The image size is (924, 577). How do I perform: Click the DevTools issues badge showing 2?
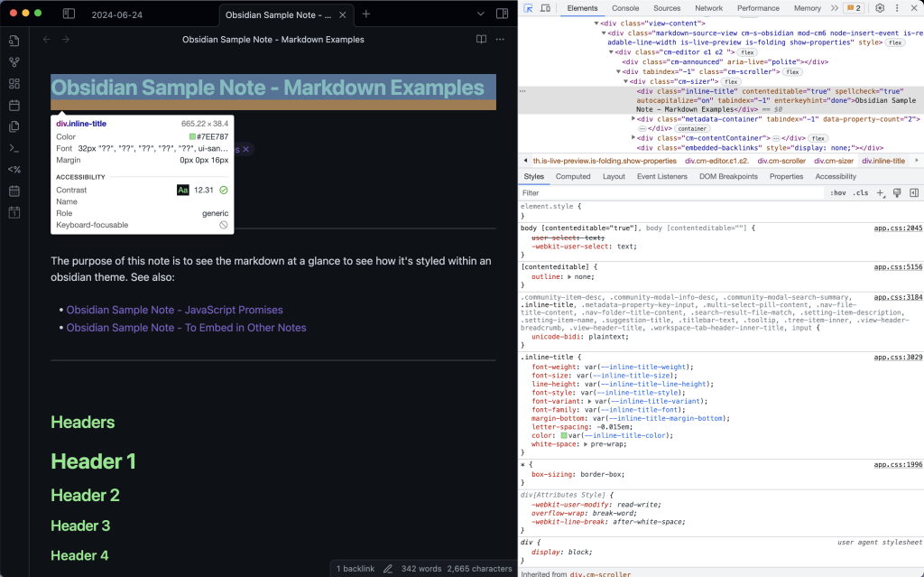pos(854,8)
